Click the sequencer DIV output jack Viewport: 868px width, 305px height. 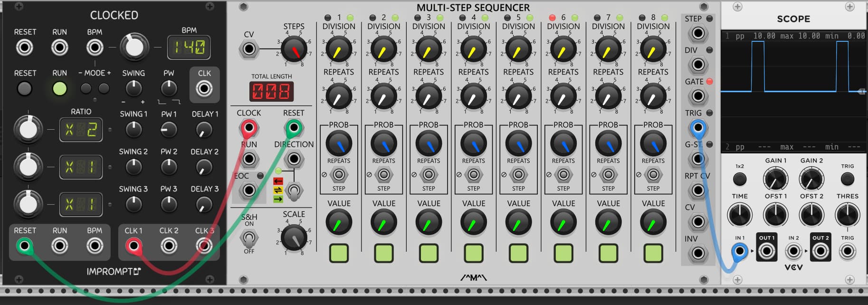pyautogui.click(x=697, y=65)
